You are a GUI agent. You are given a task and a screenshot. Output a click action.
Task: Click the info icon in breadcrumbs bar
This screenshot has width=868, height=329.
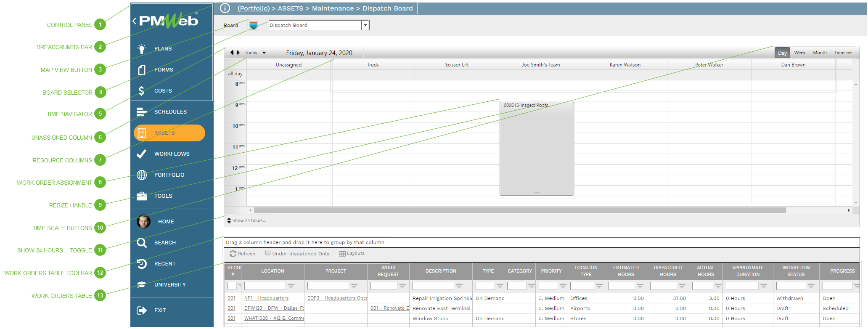225,8
